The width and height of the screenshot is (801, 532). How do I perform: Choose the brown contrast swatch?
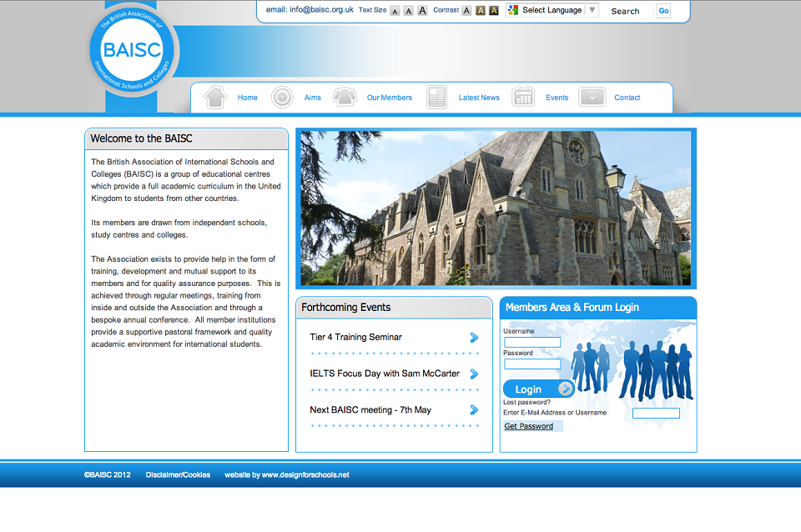pos(481,10)
